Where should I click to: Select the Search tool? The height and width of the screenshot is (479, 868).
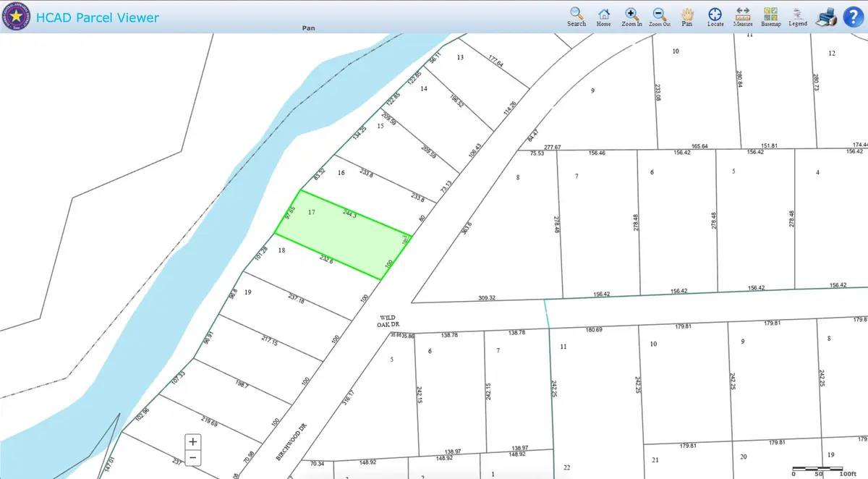(576, 14)
